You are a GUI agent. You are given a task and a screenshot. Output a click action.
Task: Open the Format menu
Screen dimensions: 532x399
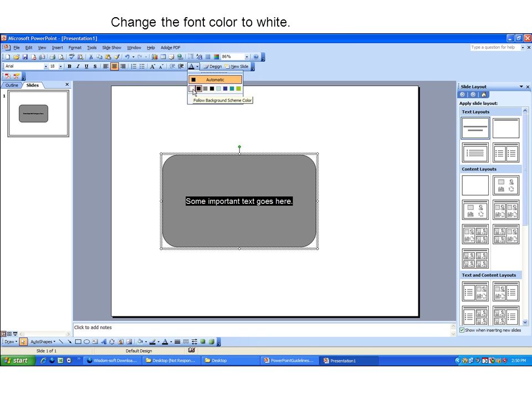tap(75, 48)
